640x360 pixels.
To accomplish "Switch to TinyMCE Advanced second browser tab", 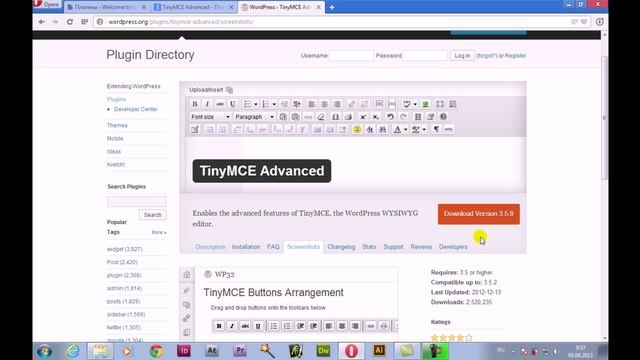I will coord(193,7).
